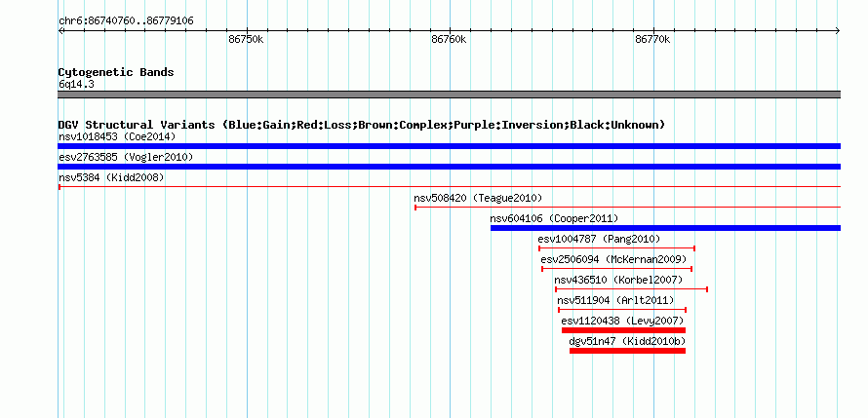Select the blue esv2763585 gain bar
Viewport: 868px width, 418px height.
(x=449, y=167)
